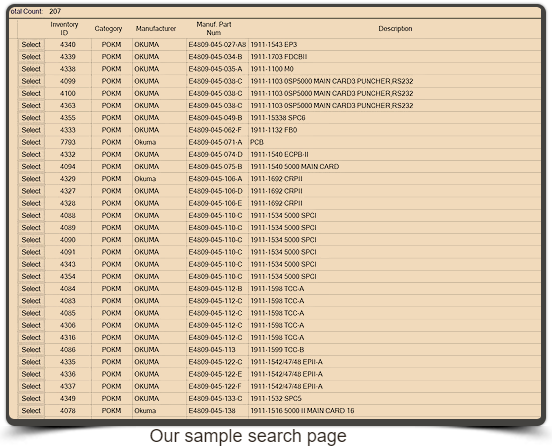Click Select for inventory 4084

pyautogui.click(x=31, y=289)
